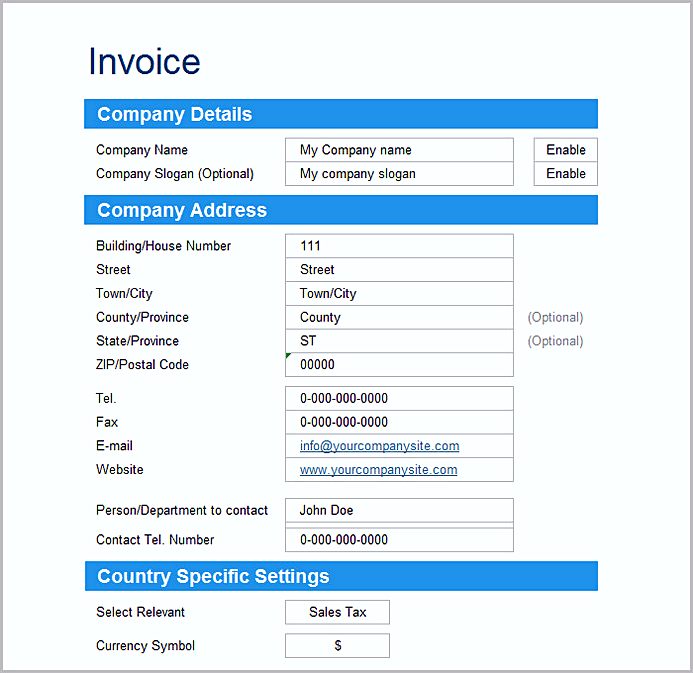Viewport: 693px width, 673px height.
Task: Edit the Building/House Number field showing 111
Action: (399, 246)
